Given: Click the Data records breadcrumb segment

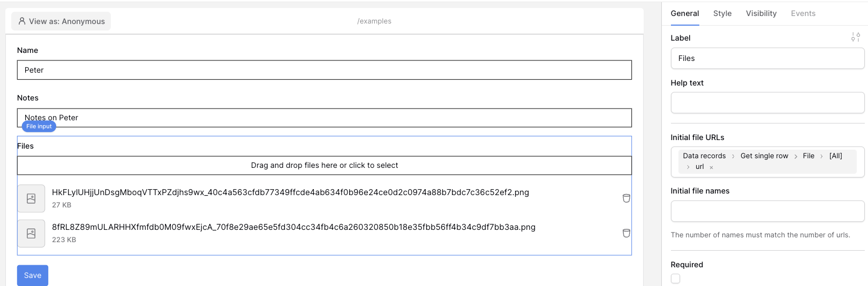Looking at the screenshot, I should [x=704, y=156].
